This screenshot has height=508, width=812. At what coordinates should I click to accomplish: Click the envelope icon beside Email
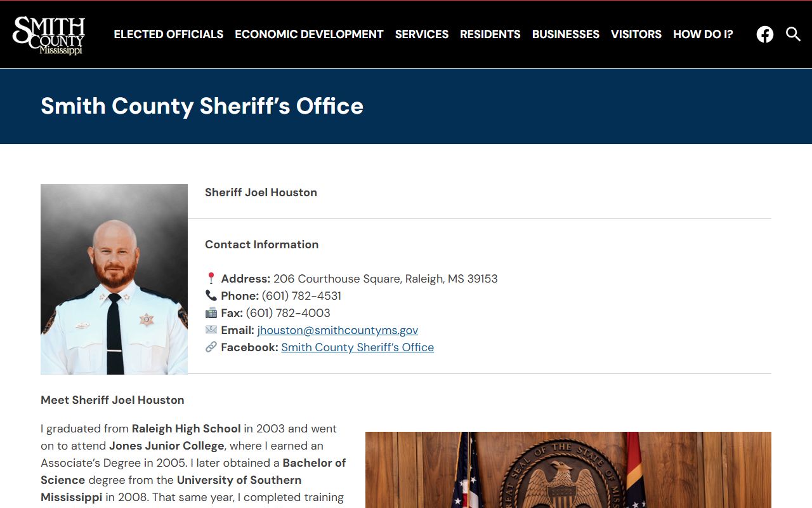click(x=211, y=330)
